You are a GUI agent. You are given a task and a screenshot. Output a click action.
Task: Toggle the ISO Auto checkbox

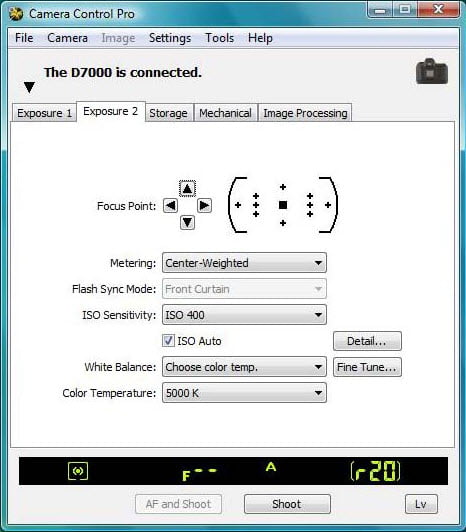pyautogui.click(x=168, y=341)
